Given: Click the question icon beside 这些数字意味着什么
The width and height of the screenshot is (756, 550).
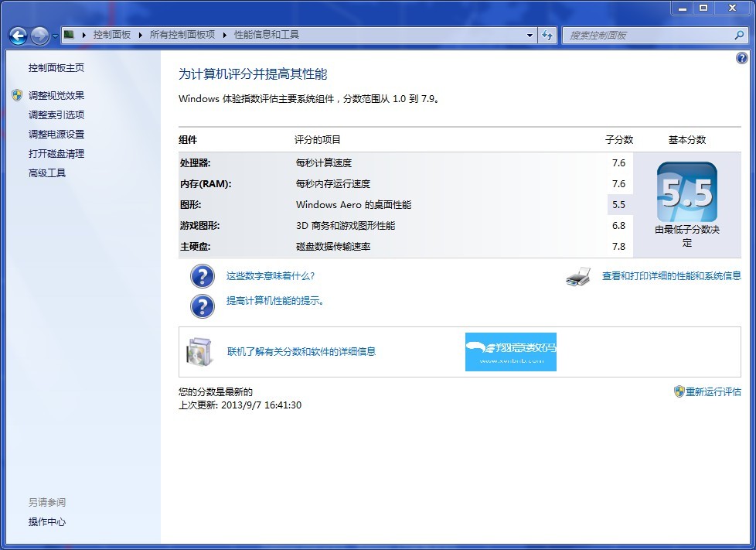Looking at the screenshot, I should (x=203, y=276).
